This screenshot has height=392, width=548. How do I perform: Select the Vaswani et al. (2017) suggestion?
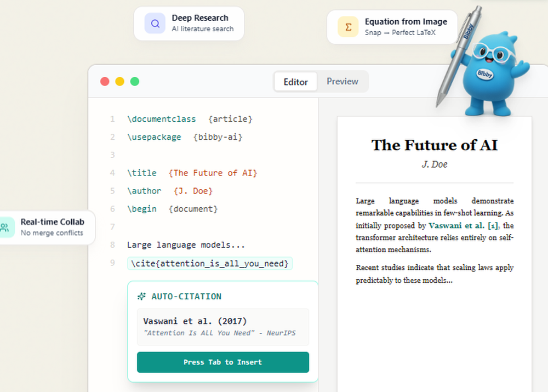[222, 327]
